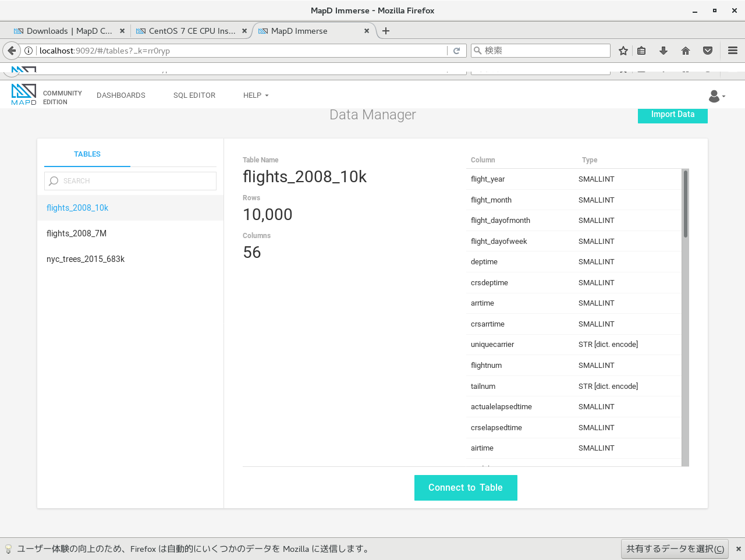
Task: Click the flightnum column row
Action: coord(574,366)
